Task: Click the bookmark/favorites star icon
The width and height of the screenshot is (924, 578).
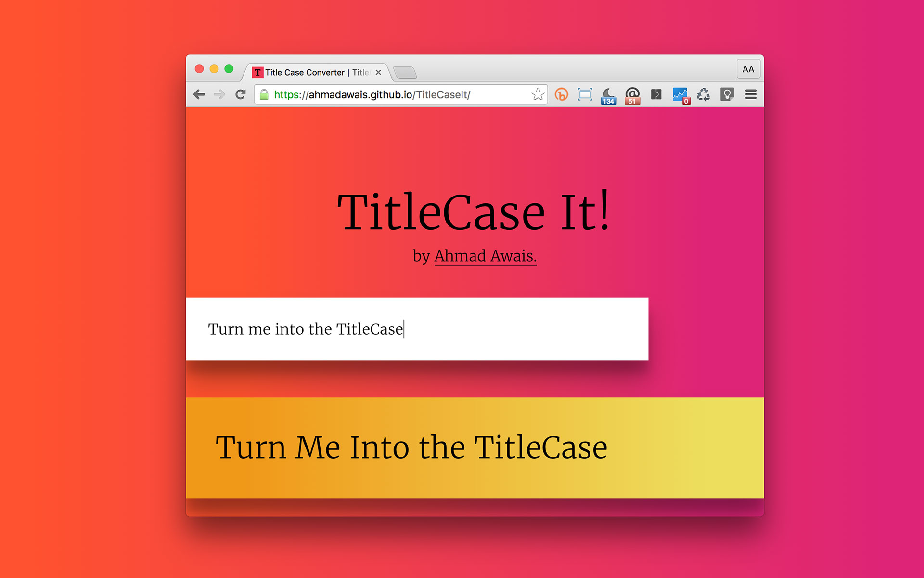Action: [x=537, y=94]
